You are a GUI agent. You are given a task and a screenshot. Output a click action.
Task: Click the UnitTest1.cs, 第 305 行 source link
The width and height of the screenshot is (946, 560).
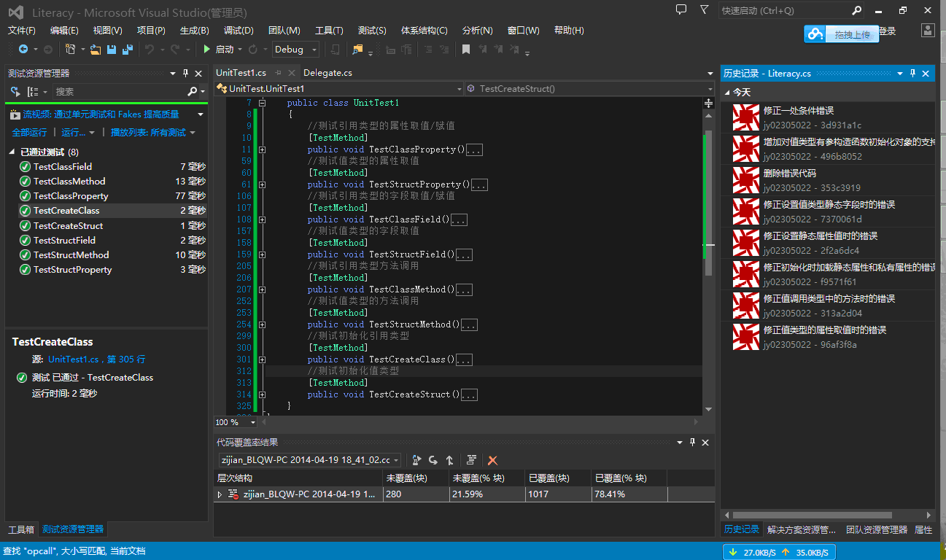97,359
